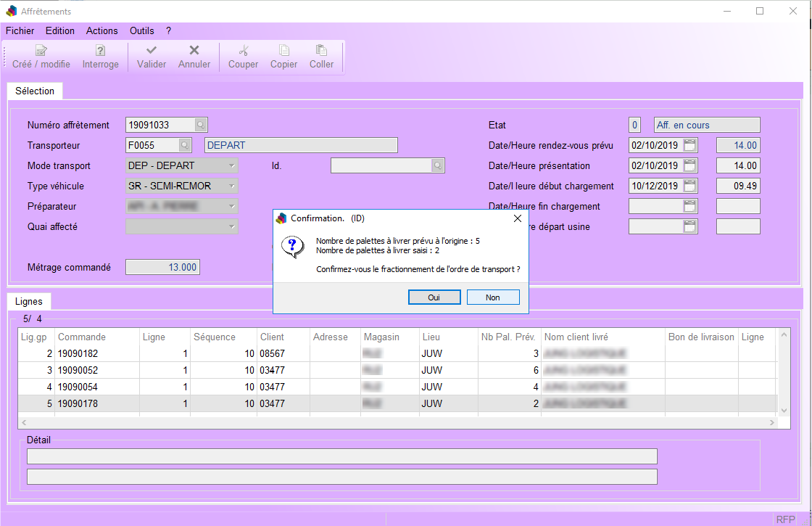Image resolution: width=812 pixels, height=526 pixels.
Task: Click client cell 08567
Action: [283, 353]
